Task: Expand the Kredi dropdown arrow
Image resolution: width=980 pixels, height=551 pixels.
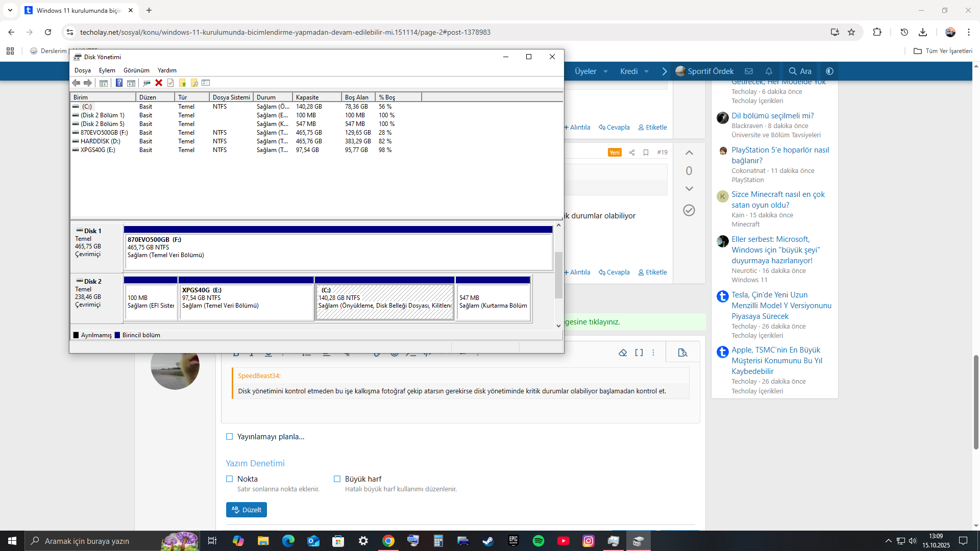Action: point(647,71)
